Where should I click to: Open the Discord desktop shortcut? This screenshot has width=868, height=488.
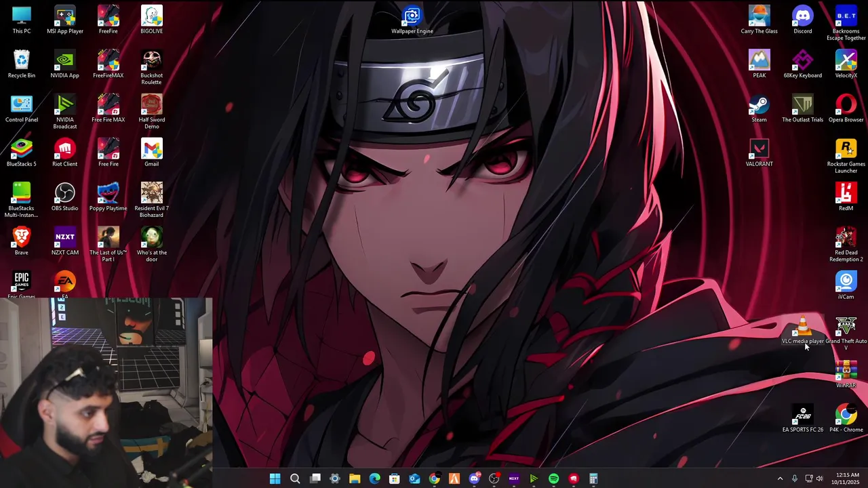(x=803, y=20)
